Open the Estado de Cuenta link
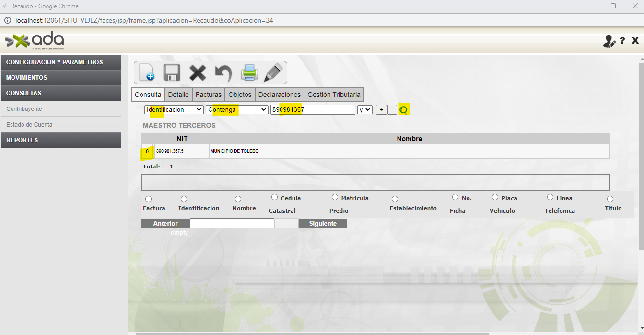Viewport: 644px width, 335px height. click(29, 125)
